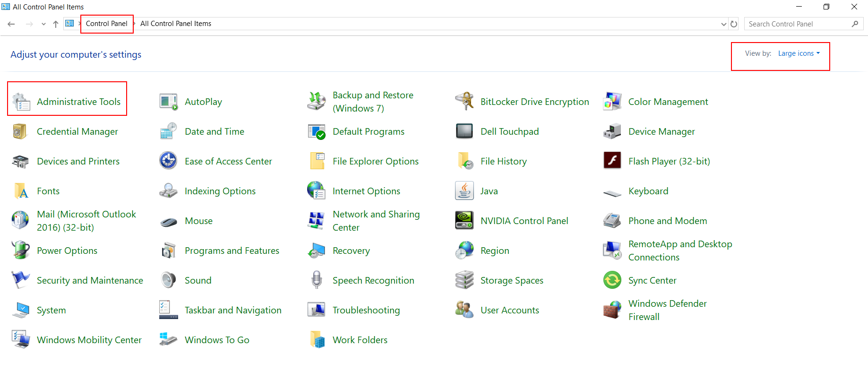
Task: Open the Region link
Action: click(x=495, y=251)
